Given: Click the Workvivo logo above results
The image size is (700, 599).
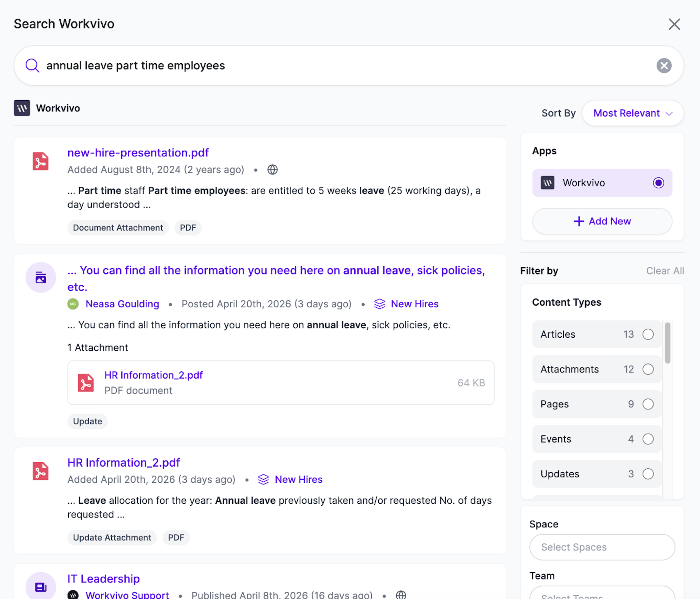Looking at the screenshot, I should (x=22, y=108).
